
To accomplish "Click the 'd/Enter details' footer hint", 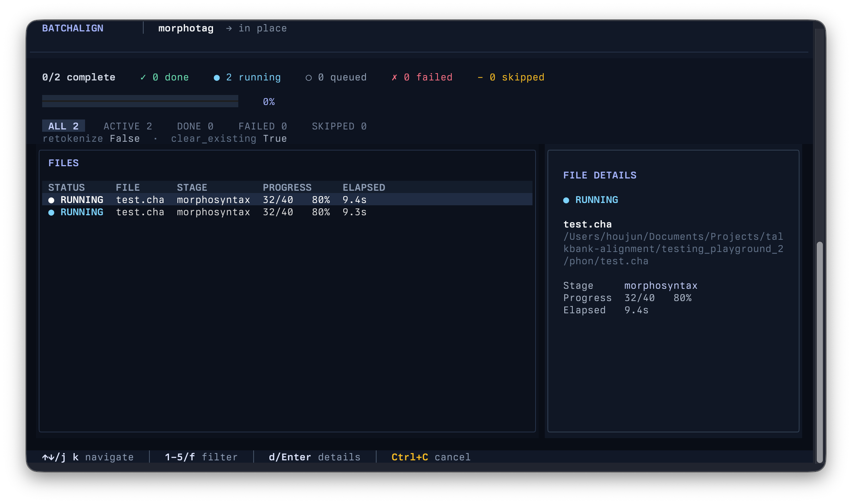I will point(315,457).
